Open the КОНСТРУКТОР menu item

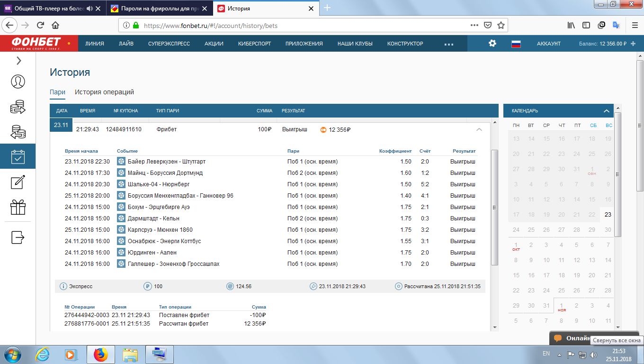(405, 44)
